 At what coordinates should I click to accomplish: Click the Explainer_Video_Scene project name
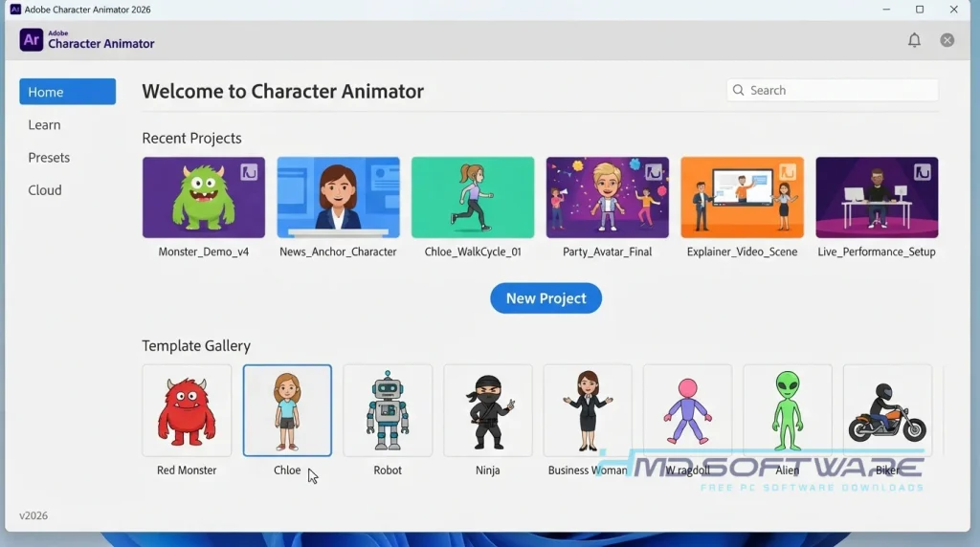[742, 252]
